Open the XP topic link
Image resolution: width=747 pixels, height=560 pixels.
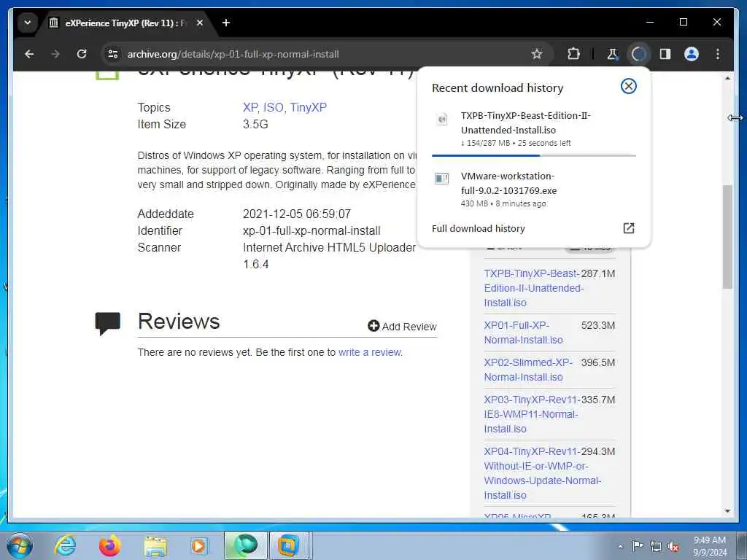pyautogui.click(x=250, y=108)
